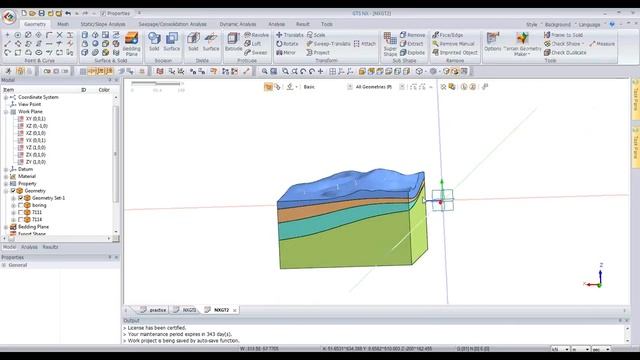Click the Boolean Surface tool
640x360 pixels.
tap(171, 42)
